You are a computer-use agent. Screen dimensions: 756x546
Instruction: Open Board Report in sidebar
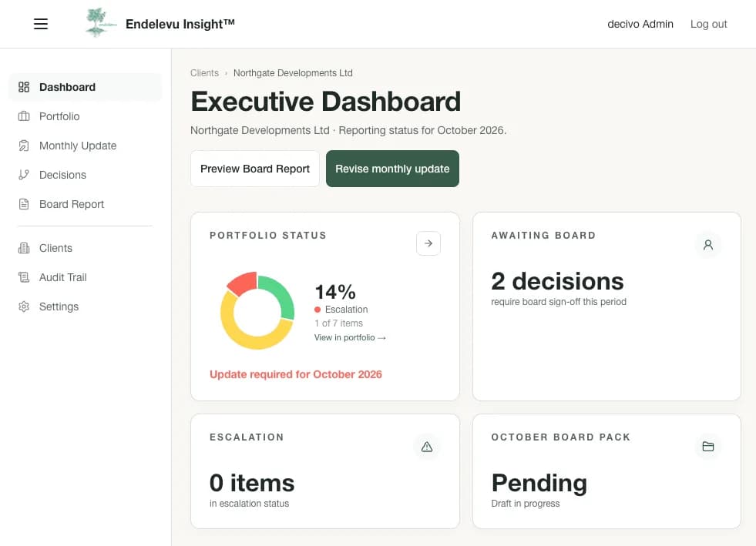(85, 204)
